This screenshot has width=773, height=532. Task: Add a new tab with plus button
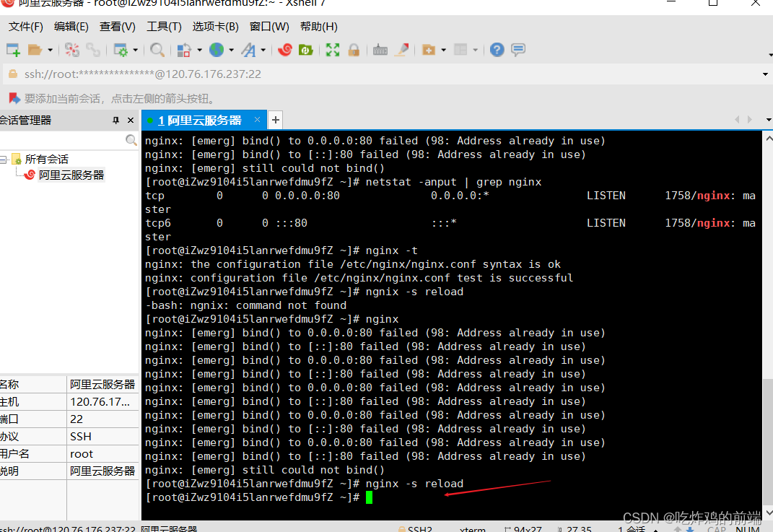[x=276, y=120]
